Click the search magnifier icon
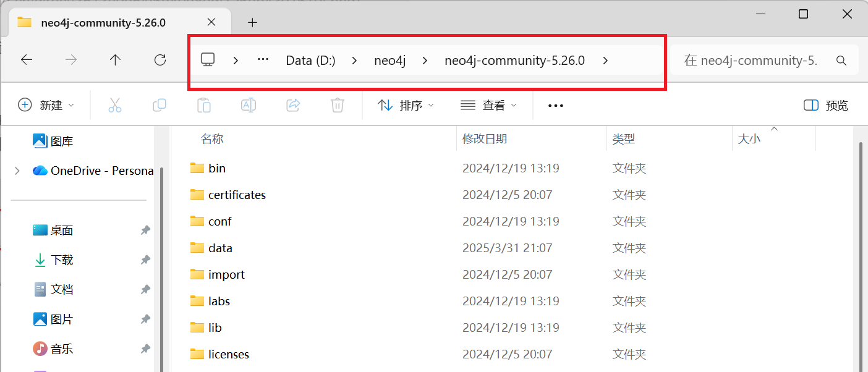Image resolution: width=868 pixels, height=372 pixels. (x=841, y=61)
